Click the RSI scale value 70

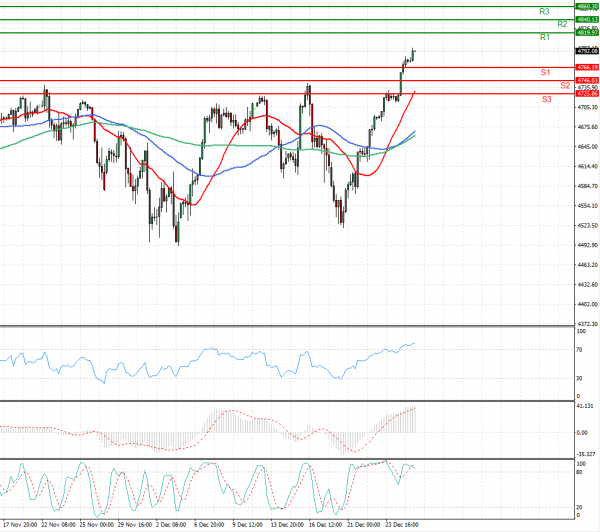pyautogui.click(x=579, y=350)
